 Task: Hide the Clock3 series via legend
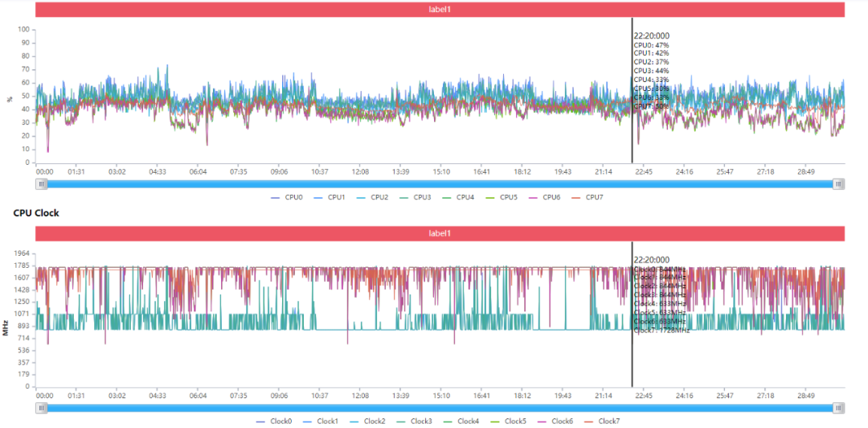pos(414,422)
